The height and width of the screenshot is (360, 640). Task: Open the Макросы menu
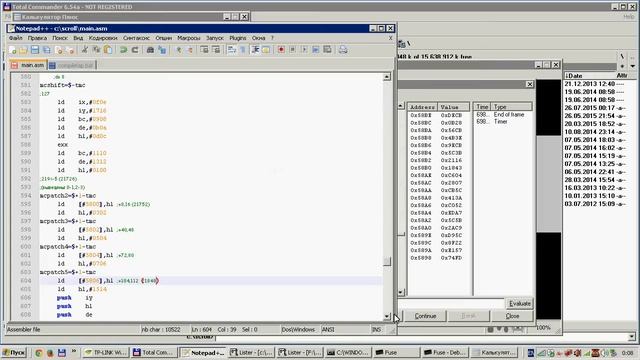click(189, 38)
